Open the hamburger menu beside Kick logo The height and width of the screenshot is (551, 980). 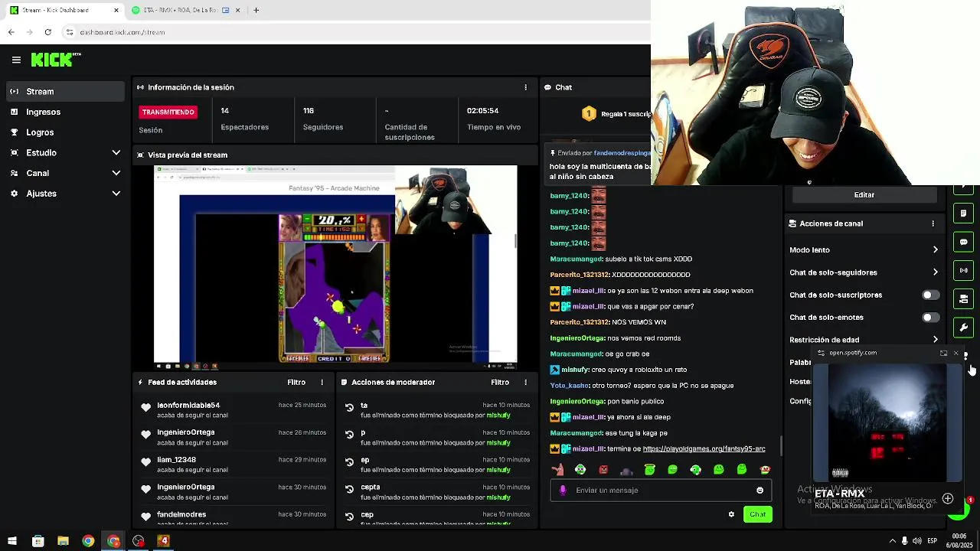point(16,60)
